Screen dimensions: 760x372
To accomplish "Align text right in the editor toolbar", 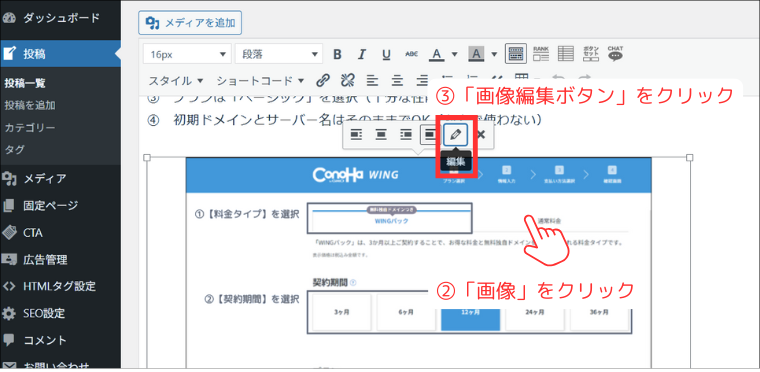I will (x=423, y=80).
